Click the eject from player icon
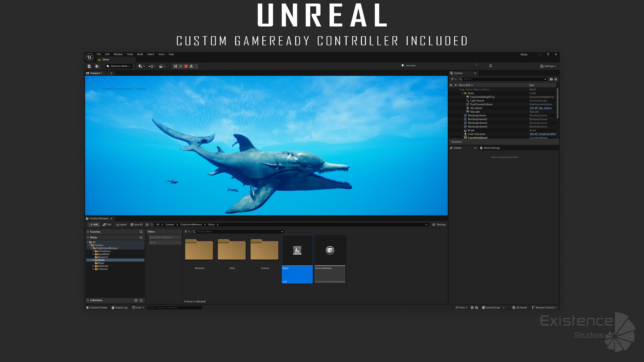 pyautogui.click(x=191, y=66)
